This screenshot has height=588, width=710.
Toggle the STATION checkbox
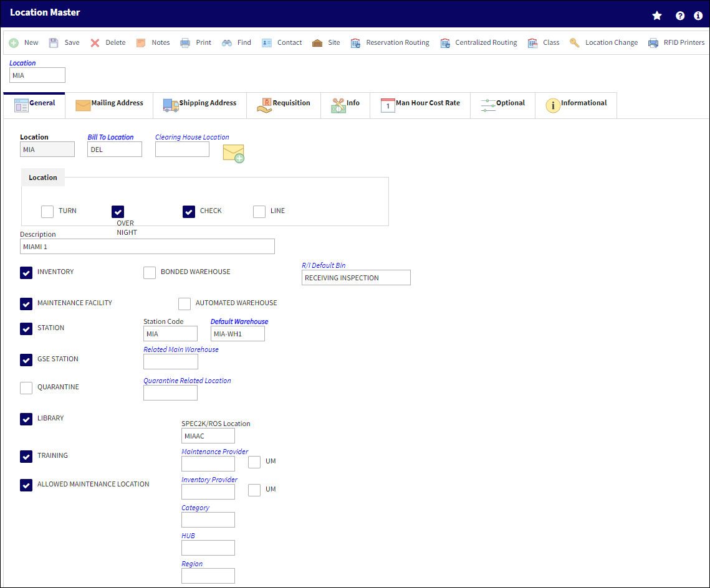[x=26, y=329]
